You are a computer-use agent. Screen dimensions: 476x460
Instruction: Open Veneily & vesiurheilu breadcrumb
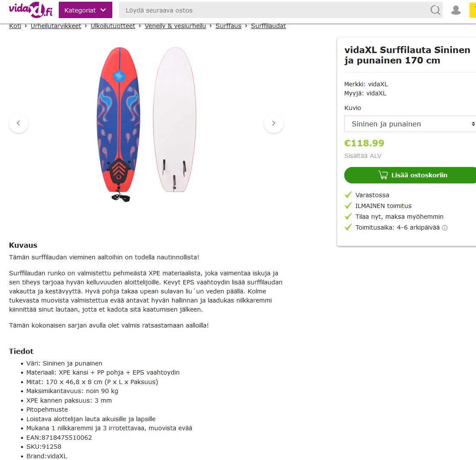[175, 26]
